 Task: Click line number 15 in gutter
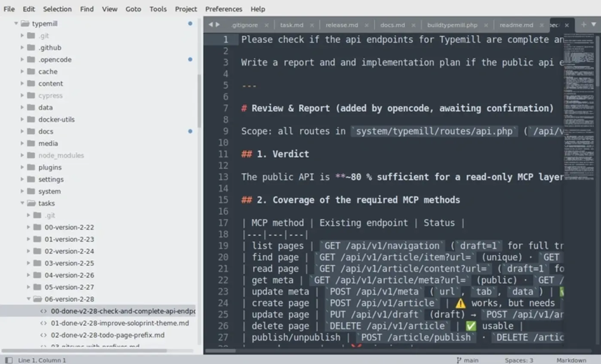pos(223,200)
